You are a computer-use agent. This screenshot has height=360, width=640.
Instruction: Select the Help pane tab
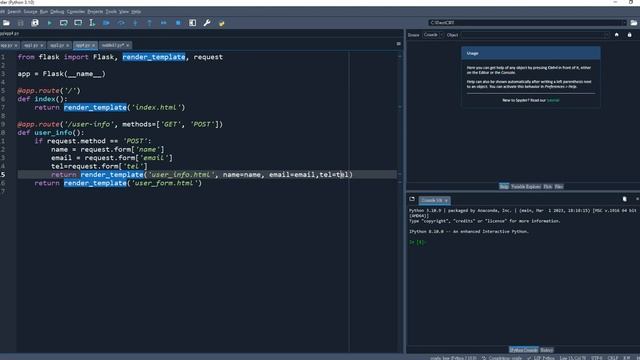tap(504, 187)
